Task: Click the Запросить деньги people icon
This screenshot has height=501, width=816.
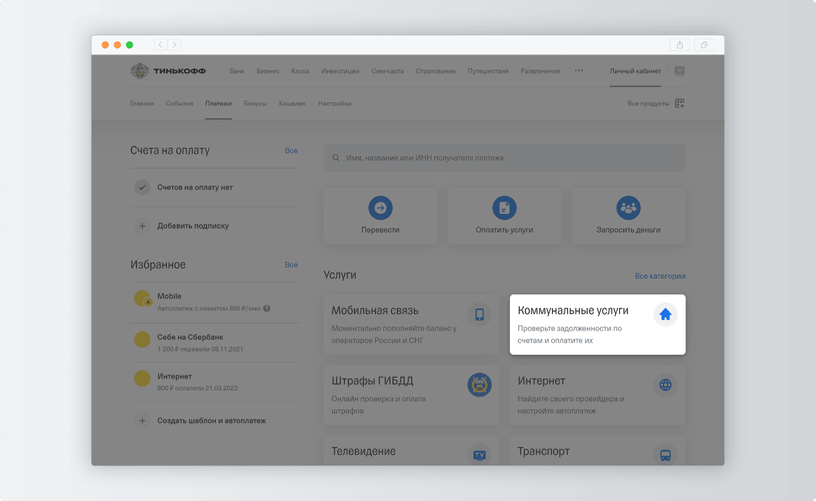Action: tap(628, 208)
